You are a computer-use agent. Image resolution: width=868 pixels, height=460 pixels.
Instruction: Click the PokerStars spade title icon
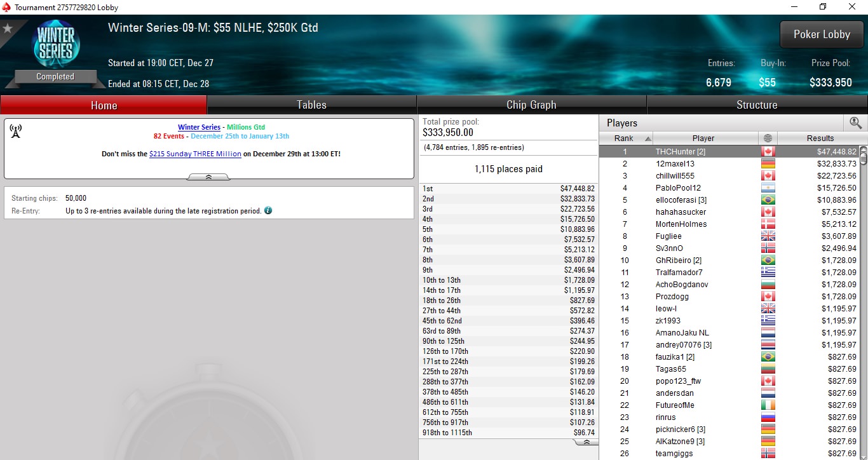click(x=7, y=7)
